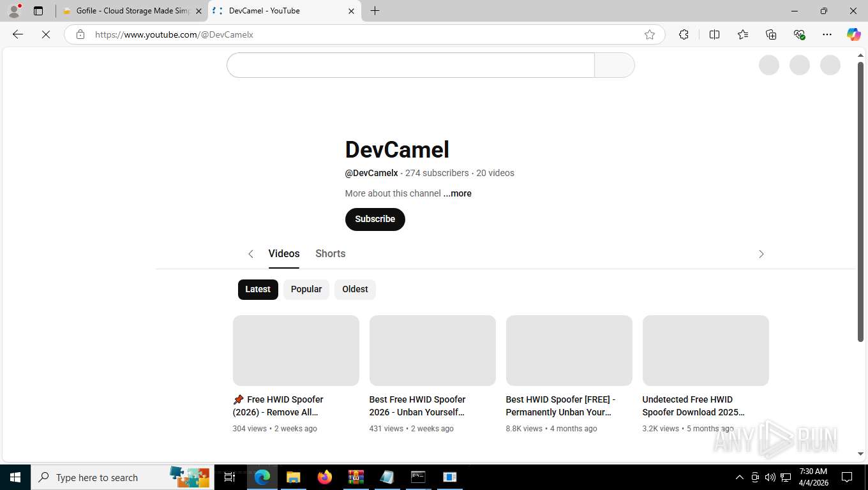This screenshot has height=490, width=868.
Task: Open Microsoft Edge taskbar icon
Action: coord(262,477)
